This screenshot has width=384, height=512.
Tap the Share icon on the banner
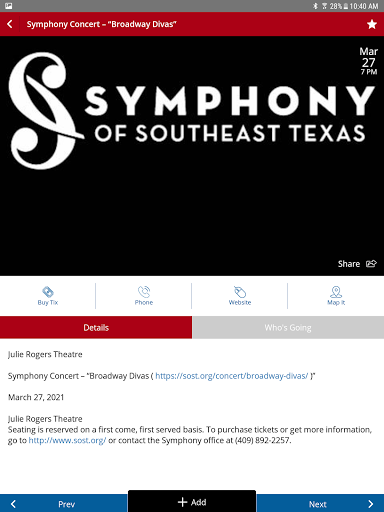tap(371, 264)
